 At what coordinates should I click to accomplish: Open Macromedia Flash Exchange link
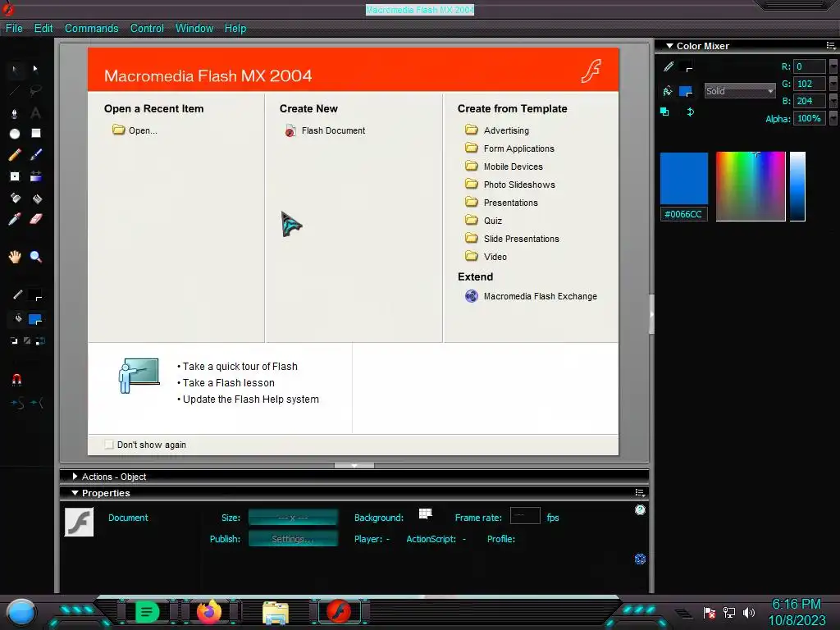531,296
